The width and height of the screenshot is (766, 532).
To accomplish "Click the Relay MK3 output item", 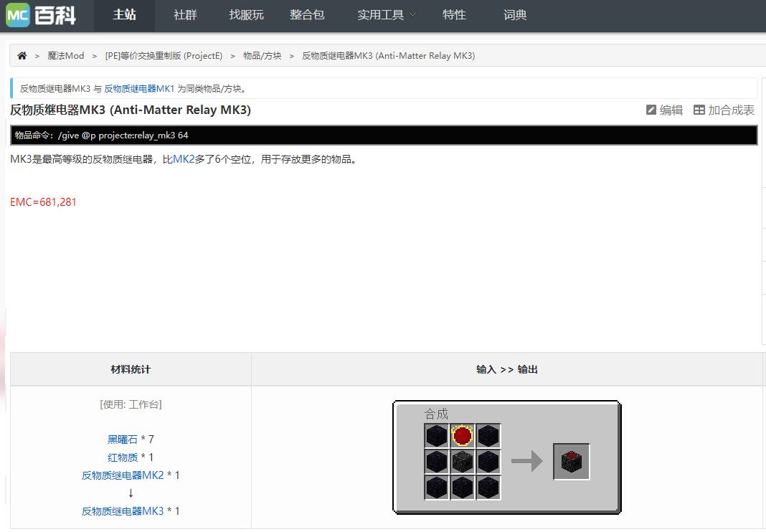I will pos(572,461).
